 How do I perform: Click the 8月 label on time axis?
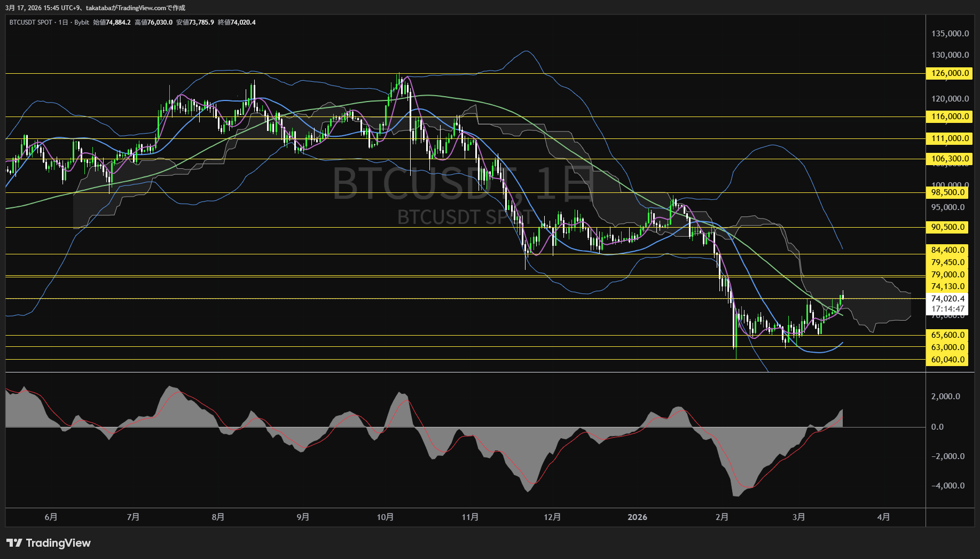(218, 517)
